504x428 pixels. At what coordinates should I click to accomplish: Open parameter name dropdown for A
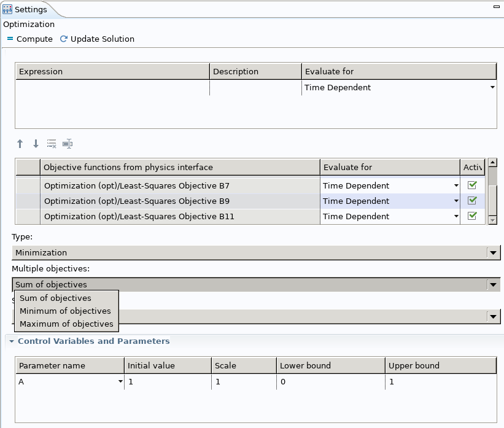coord(120,381)
